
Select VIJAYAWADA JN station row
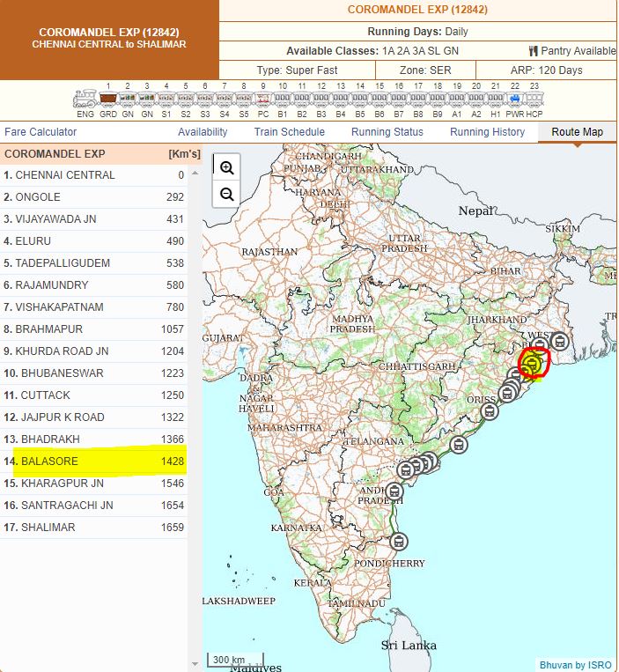tap(93, 219)
